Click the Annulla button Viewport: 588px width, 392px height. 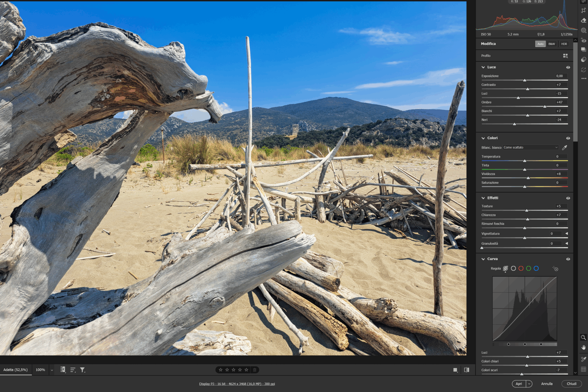[x=547, y=384]
